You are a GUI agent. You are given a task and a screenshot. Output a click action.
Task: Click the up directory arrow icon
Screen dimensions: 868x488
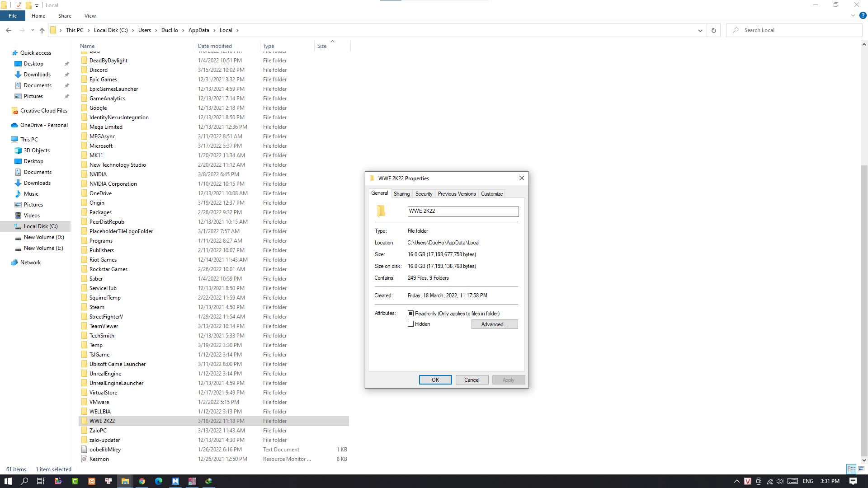[x=42, y=30]
